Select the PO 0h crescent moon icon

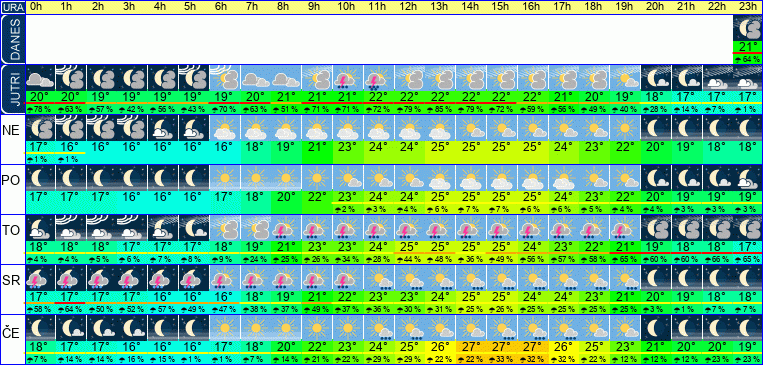point(40,177)
